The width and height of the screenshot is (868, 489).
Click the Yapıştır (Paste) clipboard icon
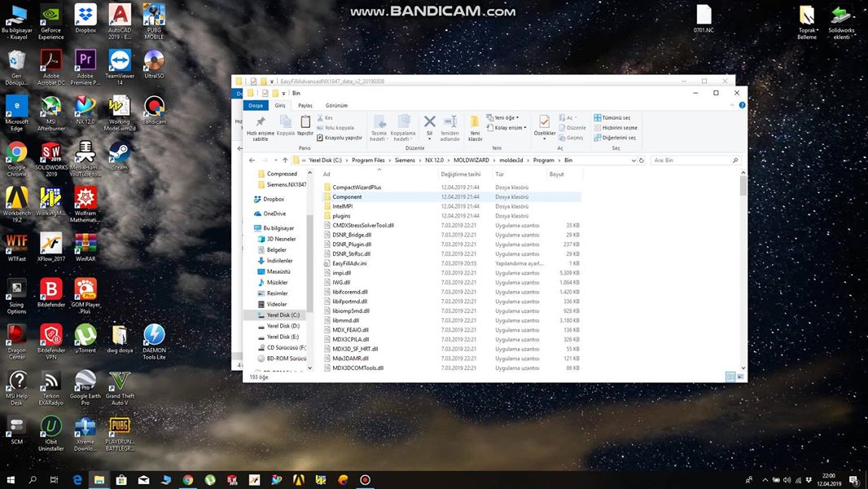point(305,121)
